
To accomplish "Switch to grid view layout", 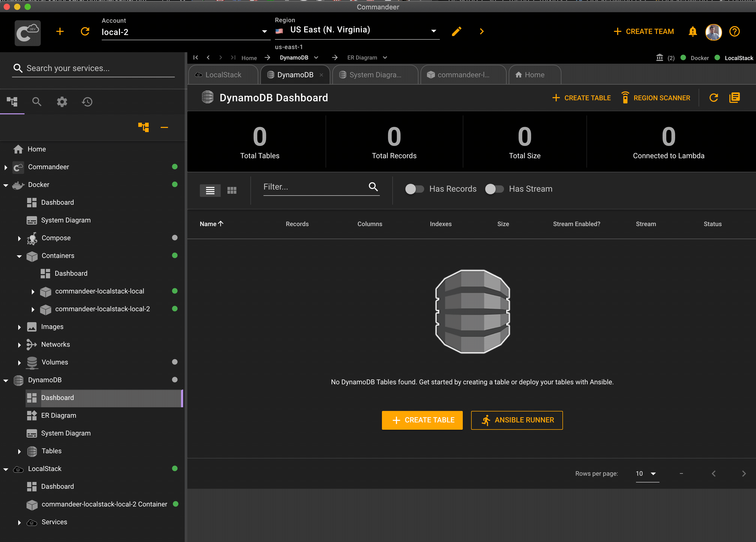I will click(x=232, y=190).
